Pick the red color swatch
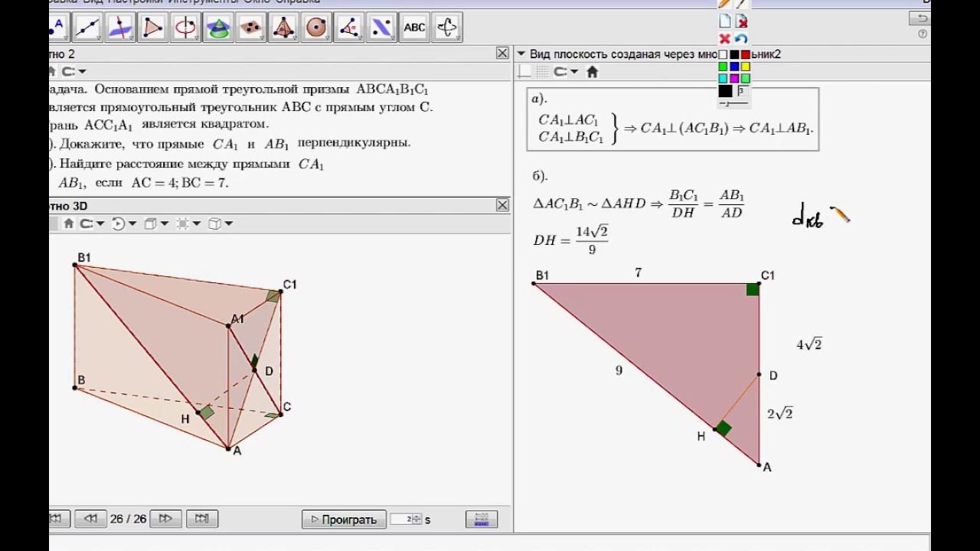 [x=746, y=54]
